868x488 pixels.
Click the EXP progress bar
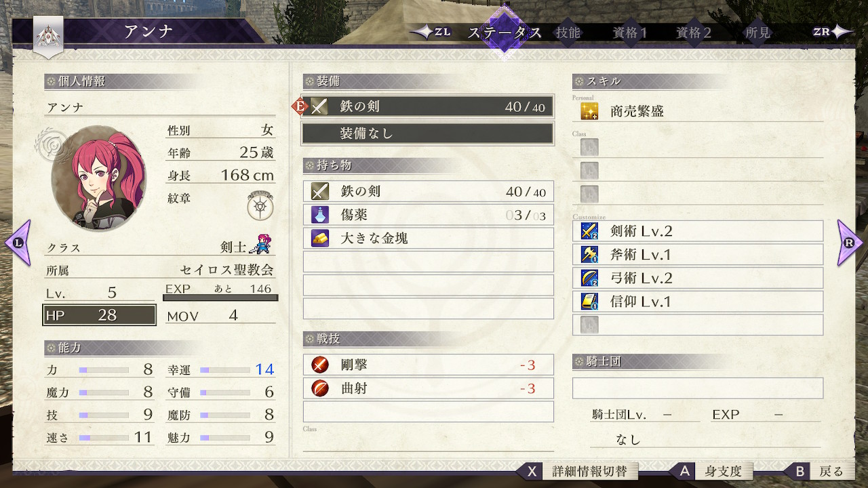pyautogui.click(x=220, y=298)
